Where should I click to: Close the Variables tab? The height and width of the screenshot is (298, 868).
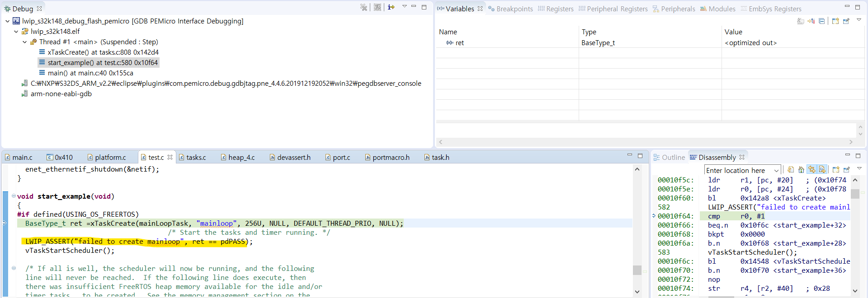tap(480, 9)
